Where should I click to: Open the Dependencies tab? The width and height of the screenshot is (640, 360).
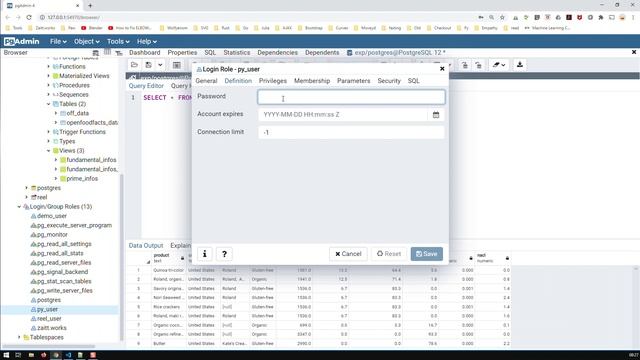pyautogui.click(x=277, y=53)
